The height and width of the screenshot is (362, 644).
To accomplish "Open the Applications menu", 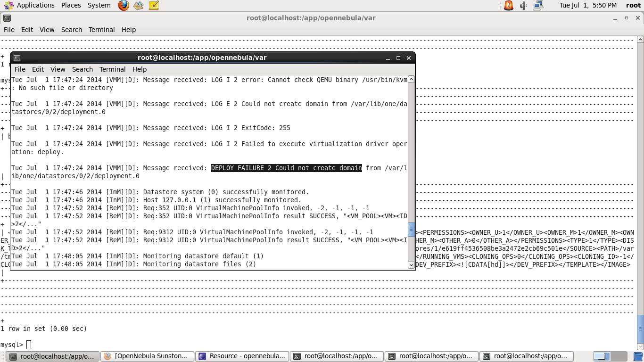I will coord(31,5).
